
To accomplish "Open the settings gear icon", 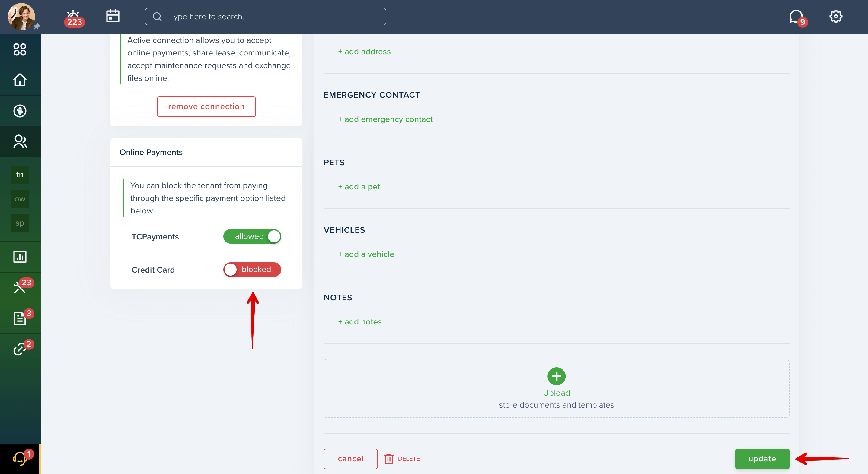I will tap(835, 16).
